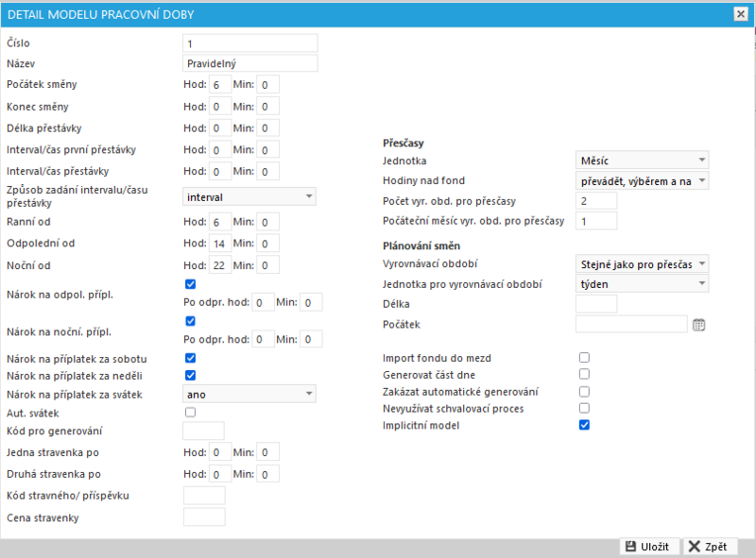
Task: Open the Jednotka dropdown showing Měsíc
Action: (x=642, y=160)
